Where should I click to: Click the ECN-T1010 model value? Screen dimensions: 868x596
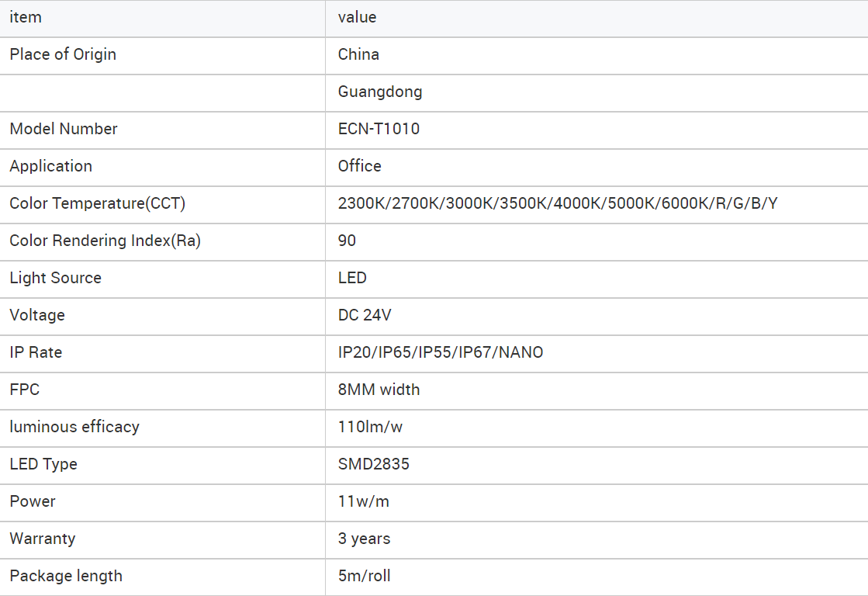379,129
